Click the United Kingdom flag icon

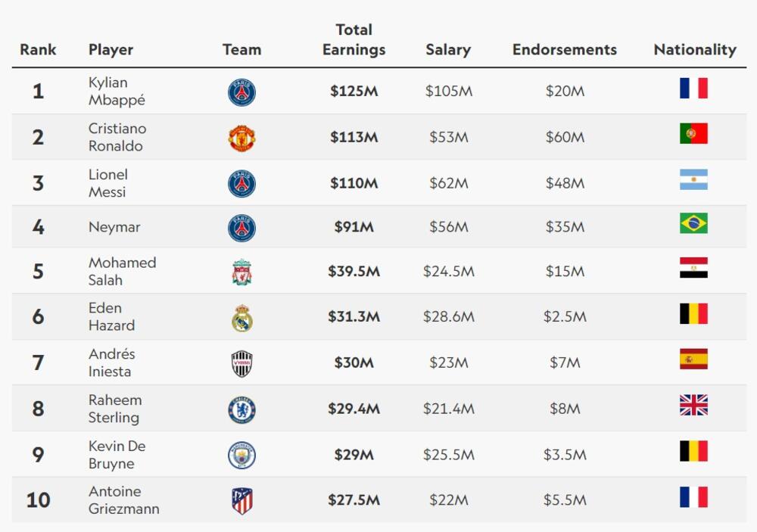pyautogui.click(x=693, y=405)
